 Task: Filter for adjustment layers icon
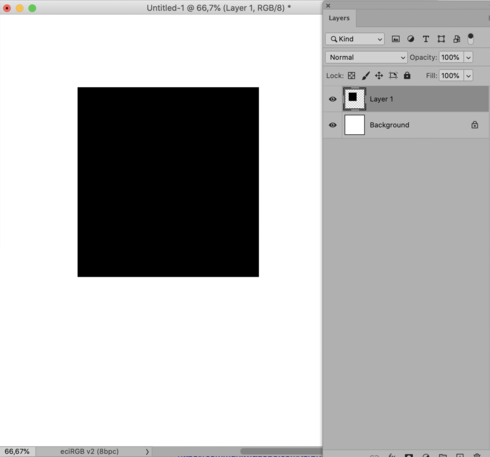[411, 39]
